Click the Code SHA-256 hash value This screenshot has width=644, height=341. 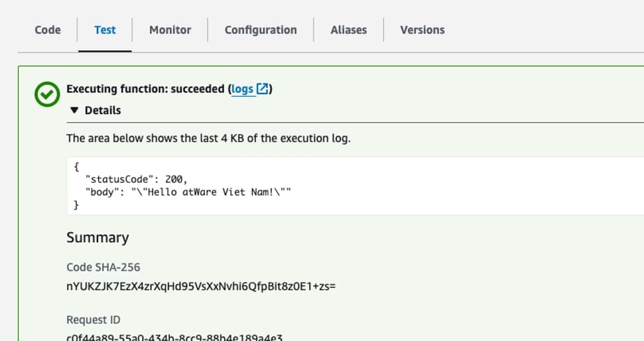point(201,287)
